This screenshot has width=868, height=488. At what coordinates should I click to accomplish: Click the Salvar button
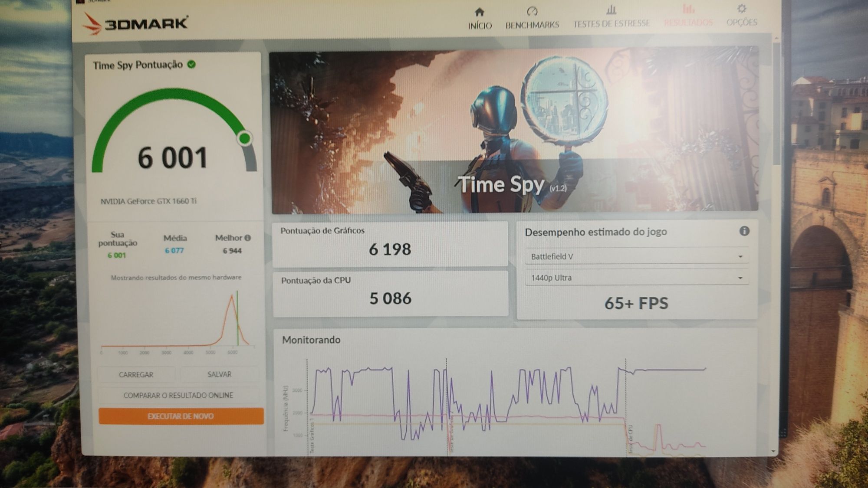point(220,374)
